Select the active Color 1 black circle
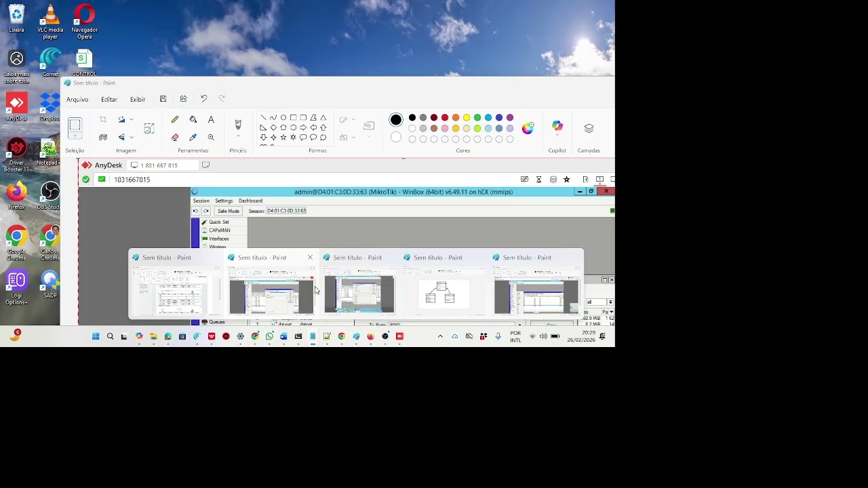The height and width of the screenshot is (488, 868). pyautogui.click(x=396, y=120)
